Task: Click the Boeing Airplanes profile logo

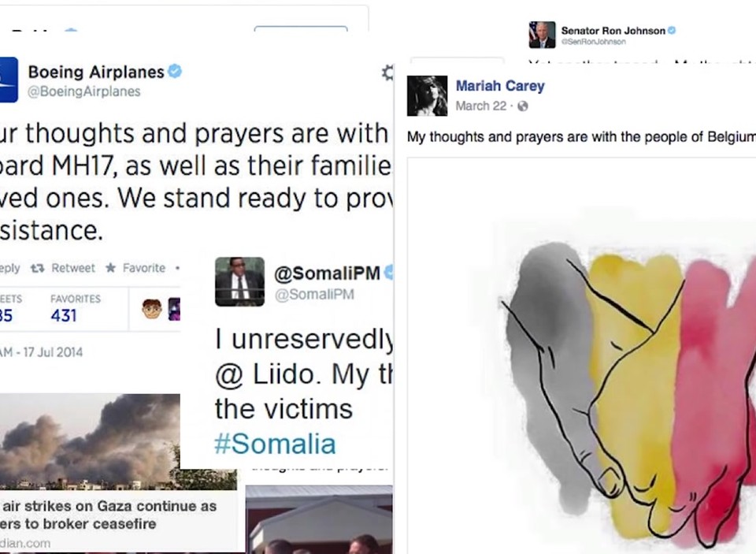Action: (9, 80)
